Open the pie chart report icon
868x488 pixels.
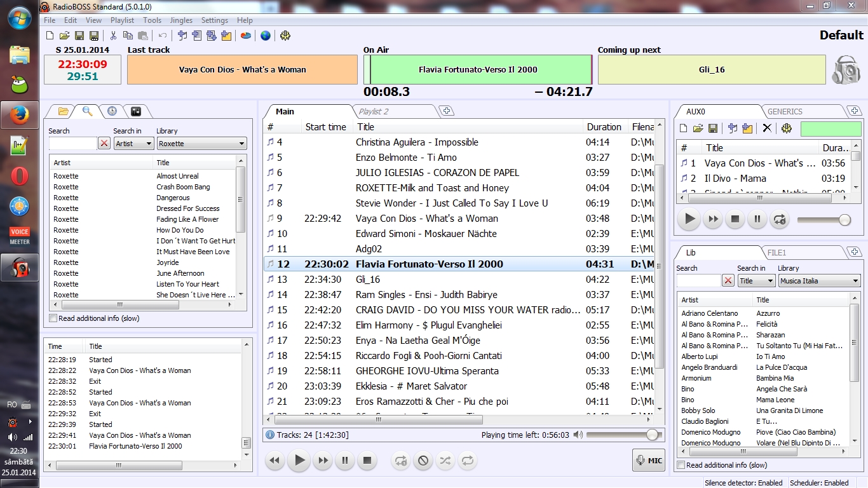(245, 36)
